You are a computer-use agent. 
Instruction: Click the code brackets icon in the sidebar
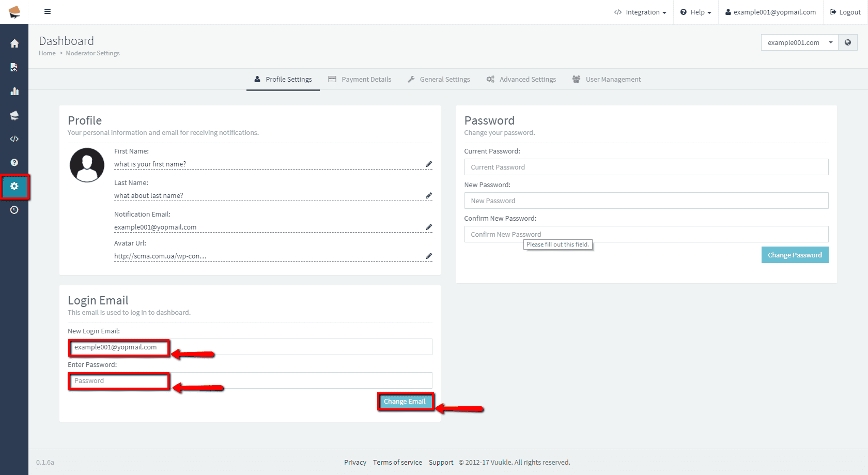[x=14, y=139]
